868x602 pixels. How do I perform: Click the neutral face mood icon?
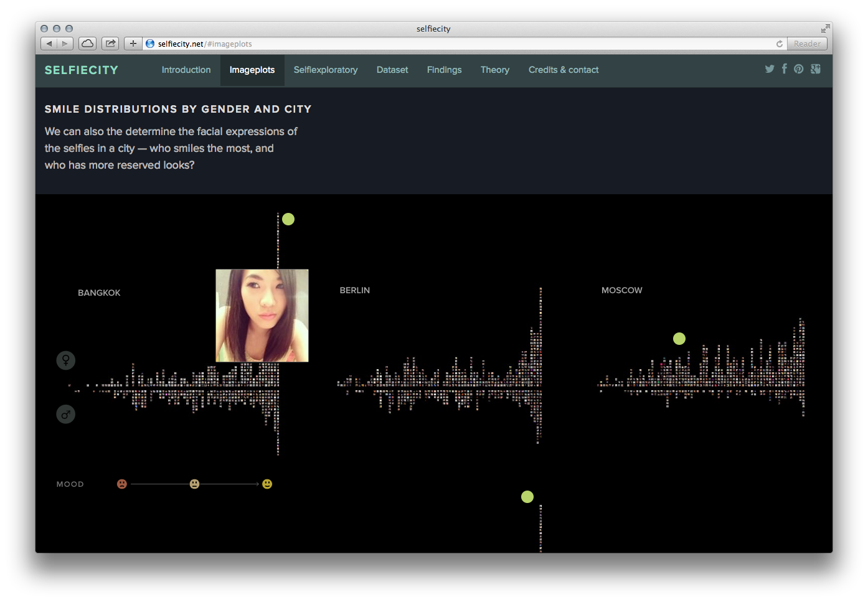point(195,484)
